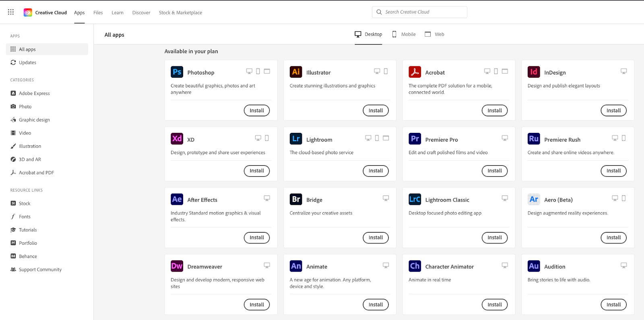This screenshot has height=320, width=644.
Task: Install Animate
Action: pyautogui.click(x=376, y=305)
